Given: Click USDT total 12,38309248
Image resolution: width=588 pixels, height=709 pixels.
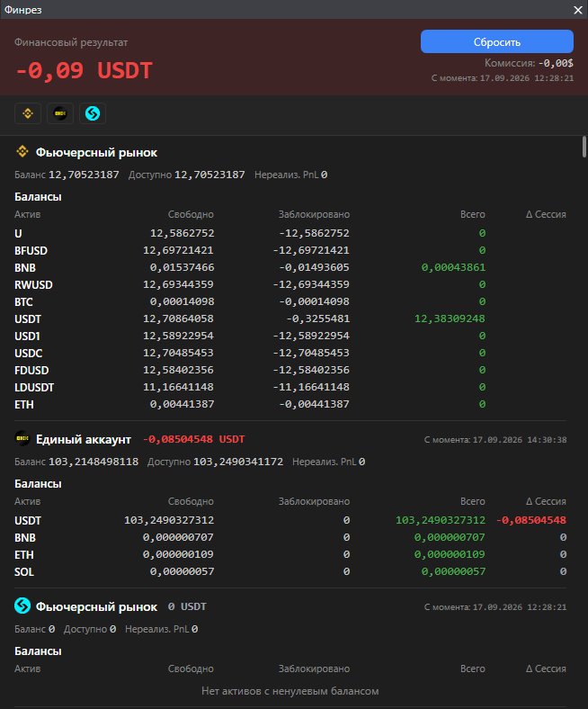Looking at the screenshot, I should point(450,319).
